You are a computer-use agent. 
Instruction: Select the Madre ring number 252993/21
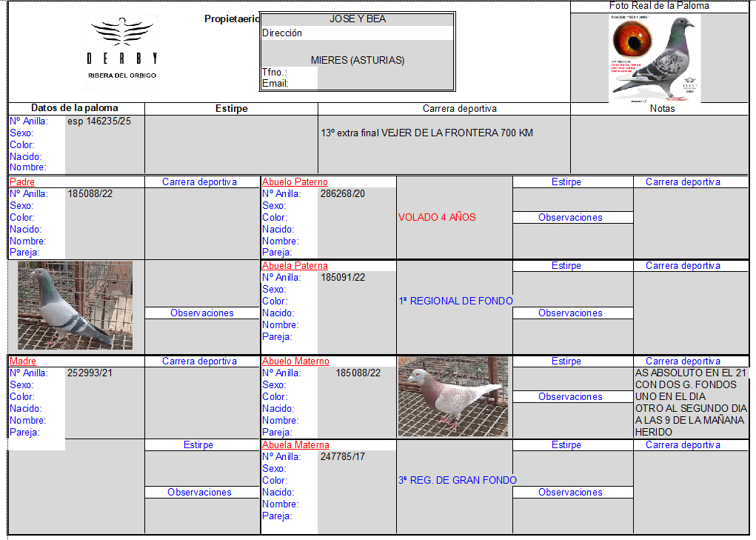tap(91, 373)
